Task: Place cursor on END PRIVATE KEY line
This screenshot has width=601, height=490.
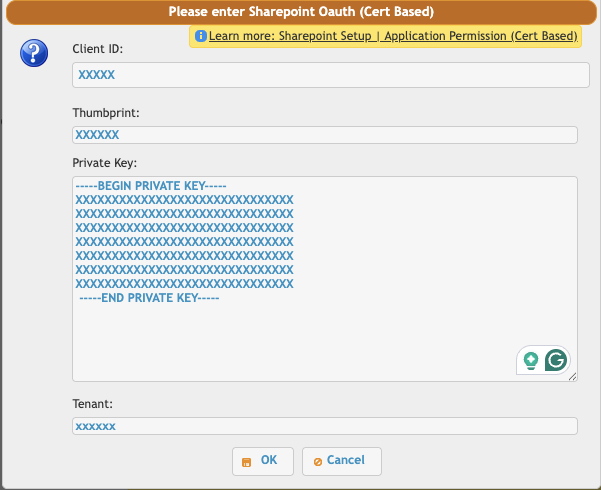Action: coord(149,298)
